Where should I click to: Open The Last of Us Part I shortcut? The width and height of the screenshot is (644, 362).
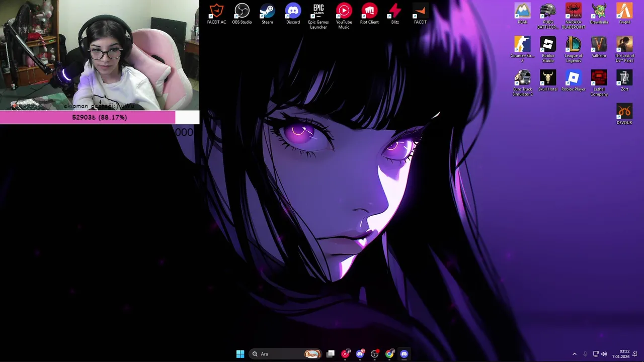coord(624,50)
